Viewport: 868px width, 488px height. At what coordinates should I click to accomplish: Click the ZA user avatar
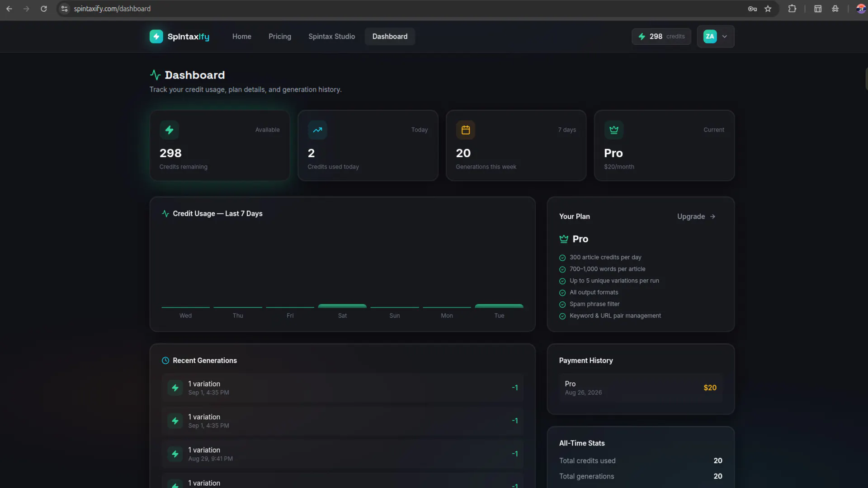(x=710, y=37)
